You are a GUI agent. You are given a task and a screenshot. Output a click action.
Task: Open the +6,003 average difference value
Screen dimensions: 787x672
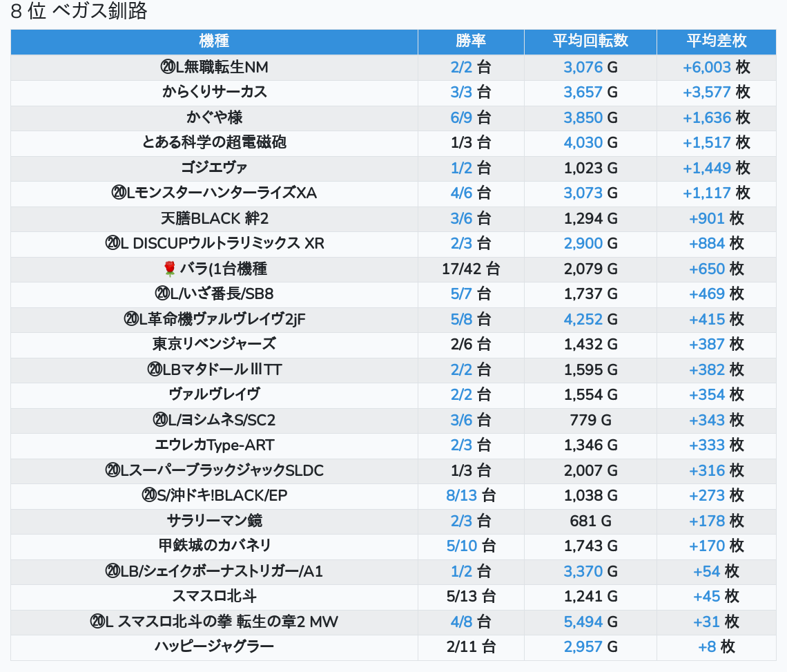[x=706, y=68]
